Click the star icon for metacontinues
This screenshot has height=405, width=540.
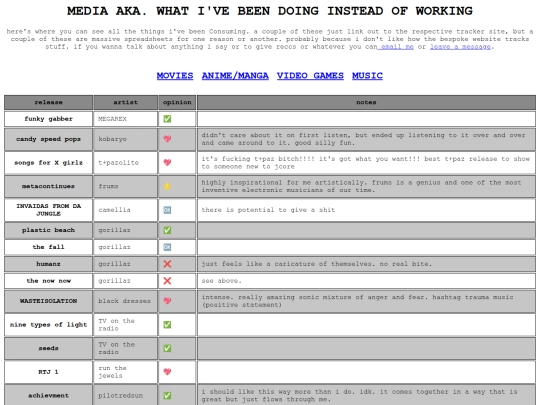167,186
